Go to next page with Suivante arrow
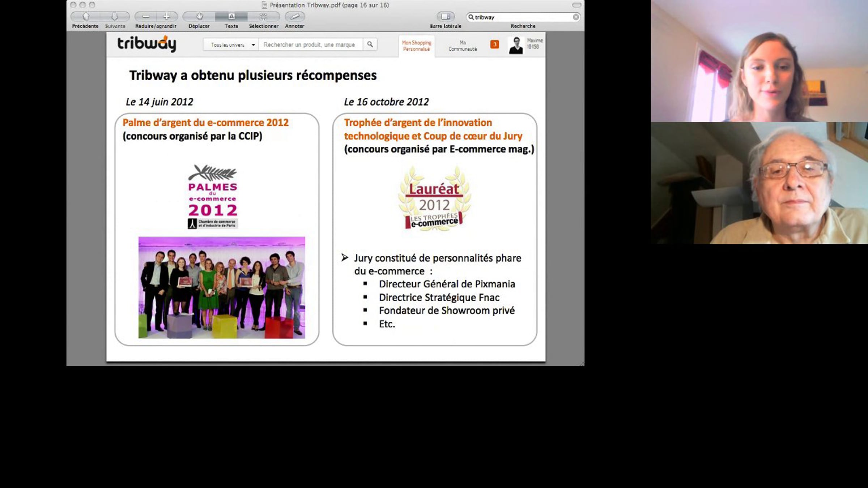Image resolution: width=868 pixels, height=488 pixels. (x=115, y=17)
